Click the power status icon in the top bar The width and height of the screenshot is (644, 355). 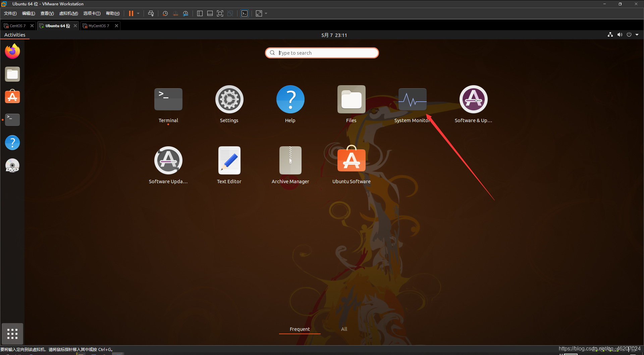629,35
